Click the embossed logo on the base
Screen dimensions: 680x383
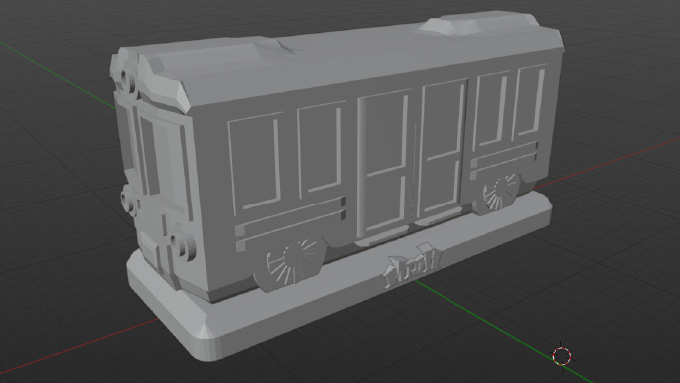tap(412, 264)
